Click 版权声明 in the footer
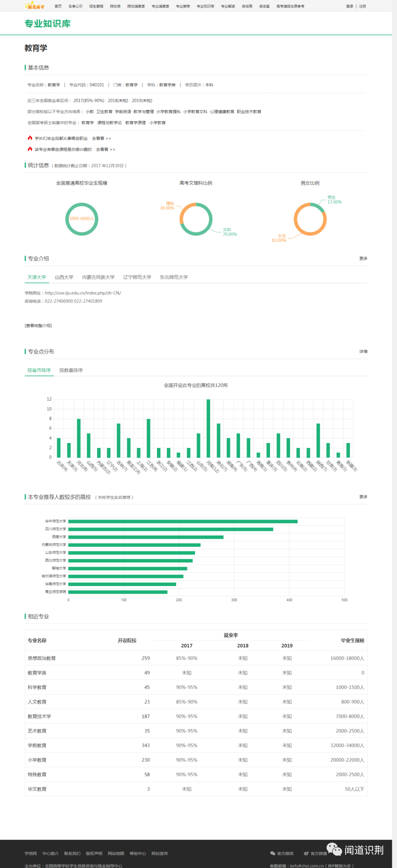The image size is (397, 868). point(94,853)
